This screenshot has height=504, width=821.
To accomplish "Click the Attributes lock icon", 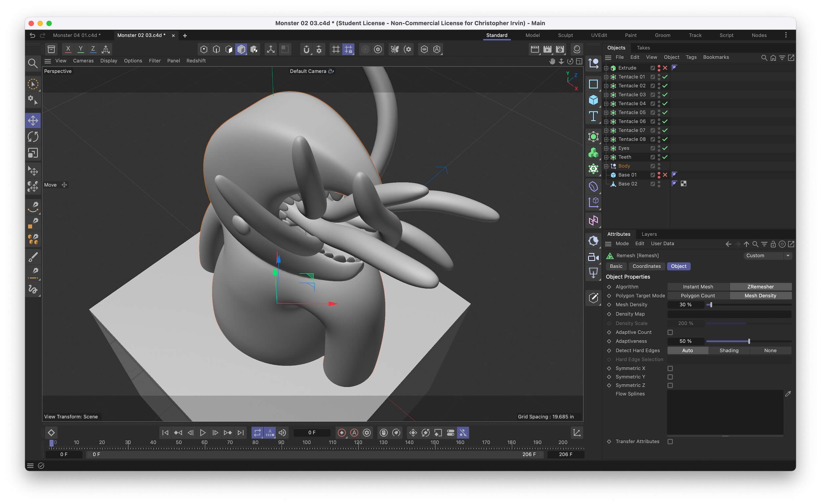I will click(x=773, y=244).
